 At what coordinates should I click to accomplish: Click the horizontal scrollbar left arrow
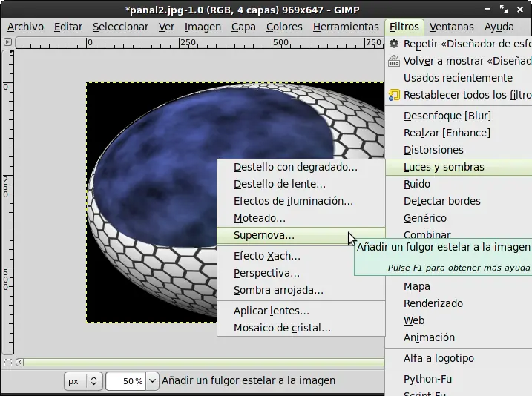pos(20,363)
